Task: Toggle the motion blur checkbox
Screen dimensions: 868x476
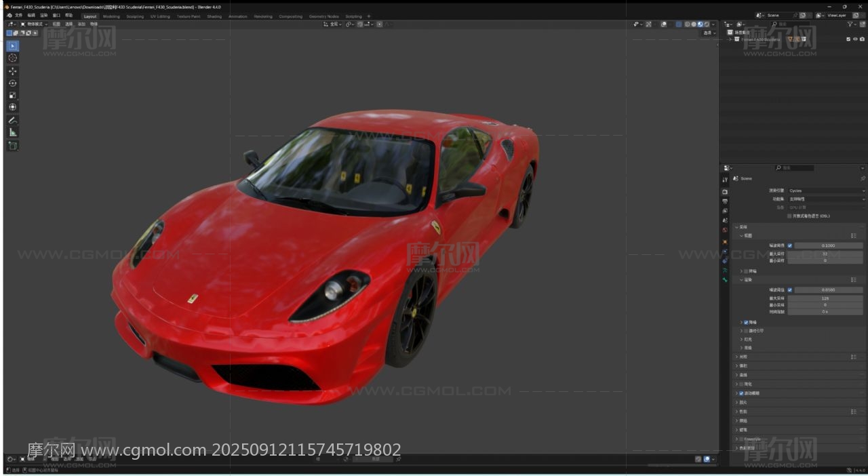Action: (x=741, y=393)
